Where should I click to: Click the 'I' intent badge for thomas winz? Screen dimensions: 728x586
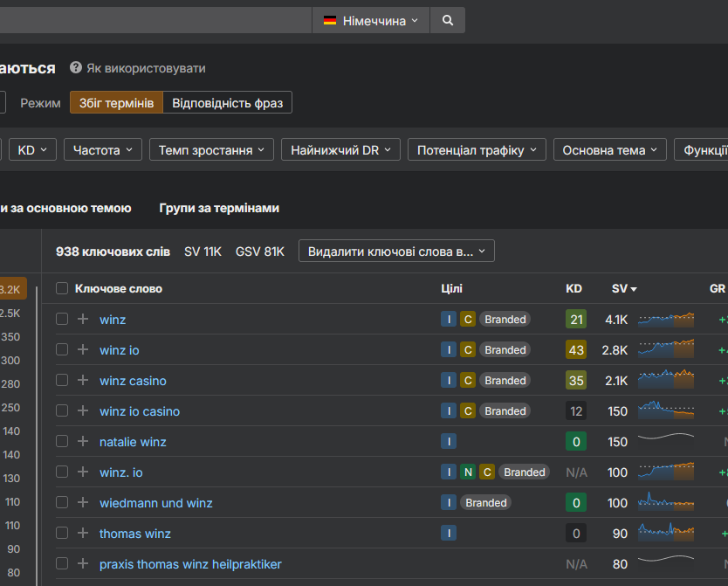coord(449,534)
